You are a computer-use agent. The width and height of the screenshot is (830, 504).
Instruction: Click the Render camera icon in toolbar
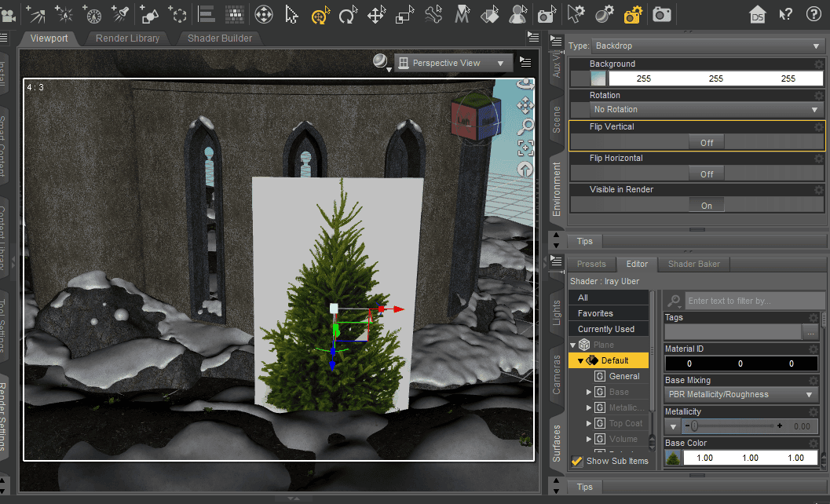[x=661, y=14]
